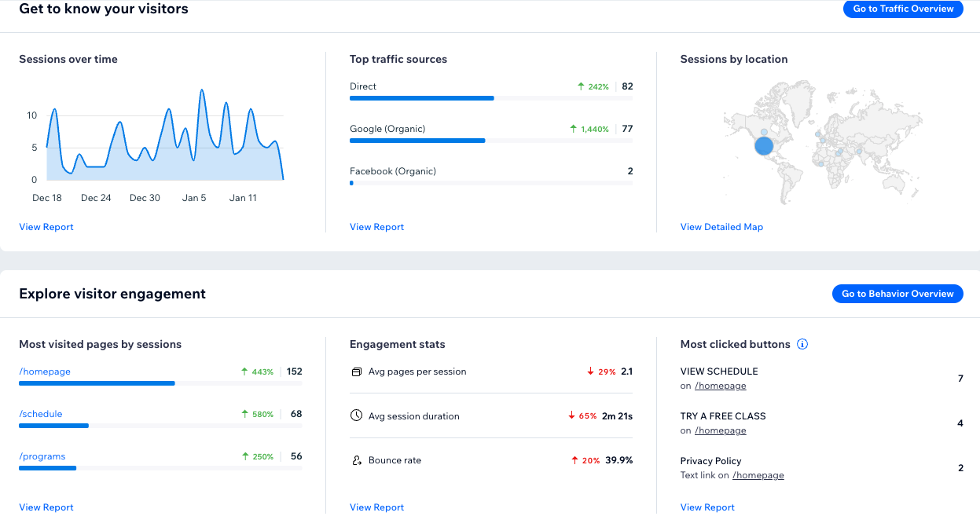Click the Direct traffic source label
The width and height of the screenshot is (980, 527).
tap(363, 86)
